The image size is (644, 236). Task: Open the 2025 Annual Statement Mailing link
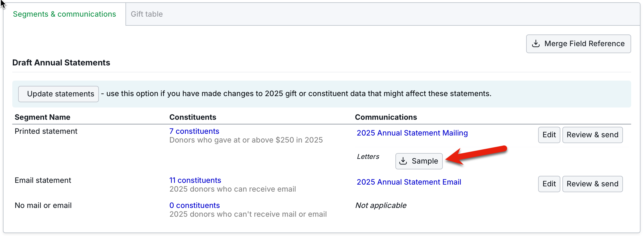pos(412,133)
